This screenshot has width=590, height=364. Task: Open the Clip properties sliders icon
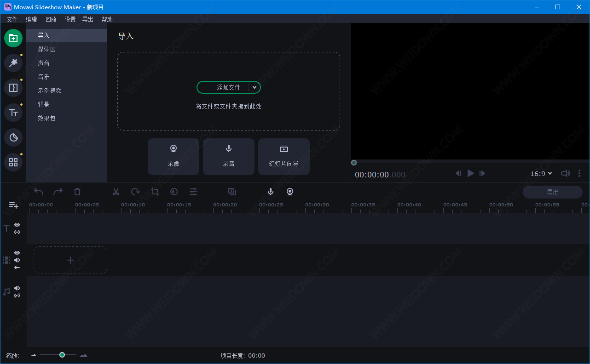(193, 192)
